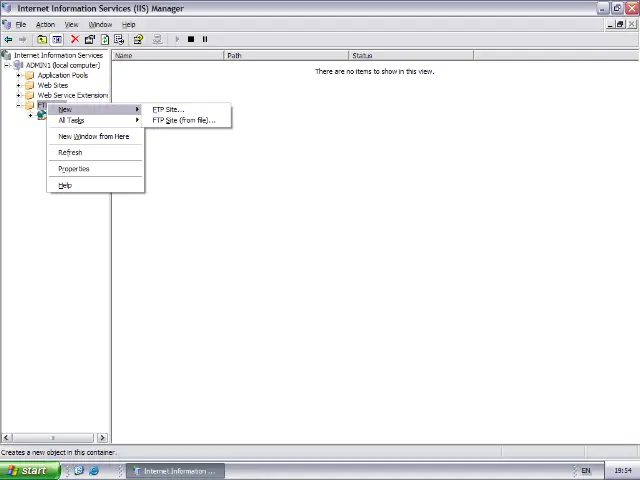The image size is (640, 480).
Task: Click the IIS Manager title bar icon
Action: point(6,8)
